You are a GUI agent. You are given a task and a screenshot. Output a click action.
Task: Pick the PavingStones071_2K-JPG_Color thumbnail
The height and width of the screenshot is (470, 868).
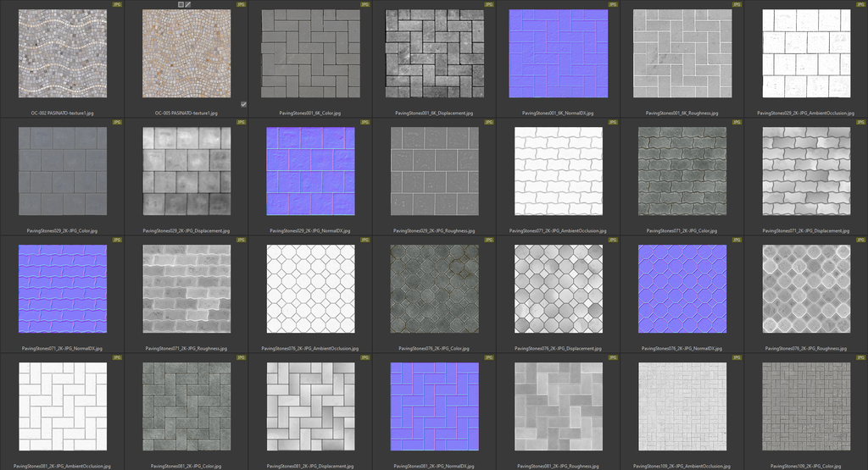click(x=682, y=170)
